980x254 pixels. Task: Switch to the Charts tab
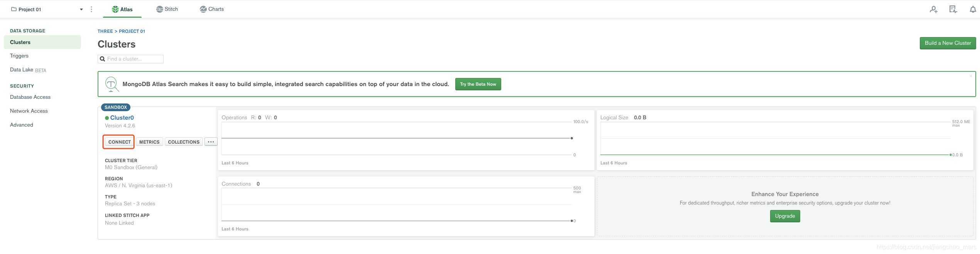212,9
